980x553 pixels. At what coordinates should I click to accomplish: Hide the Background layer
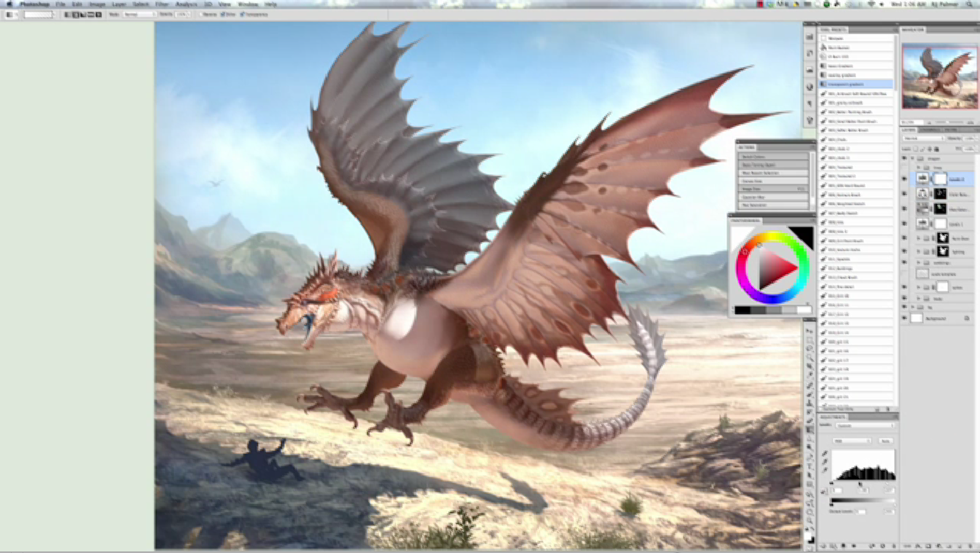(x=905, y=318)
